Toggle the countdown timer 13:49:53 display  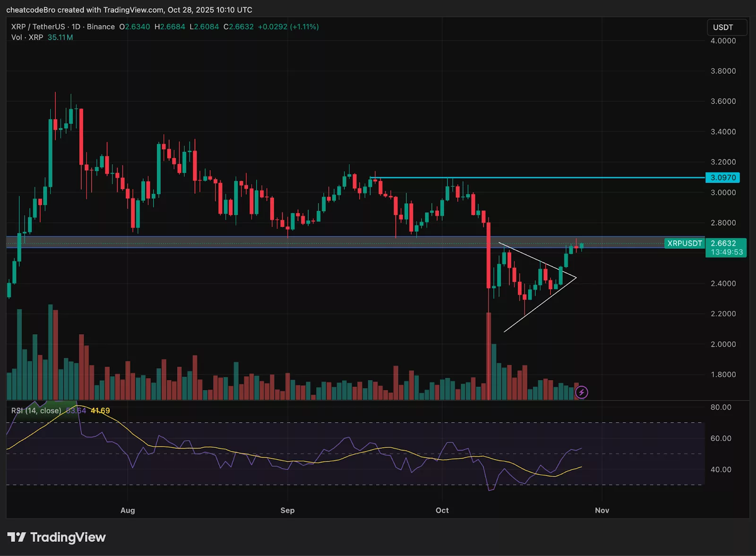coord(726,251)
